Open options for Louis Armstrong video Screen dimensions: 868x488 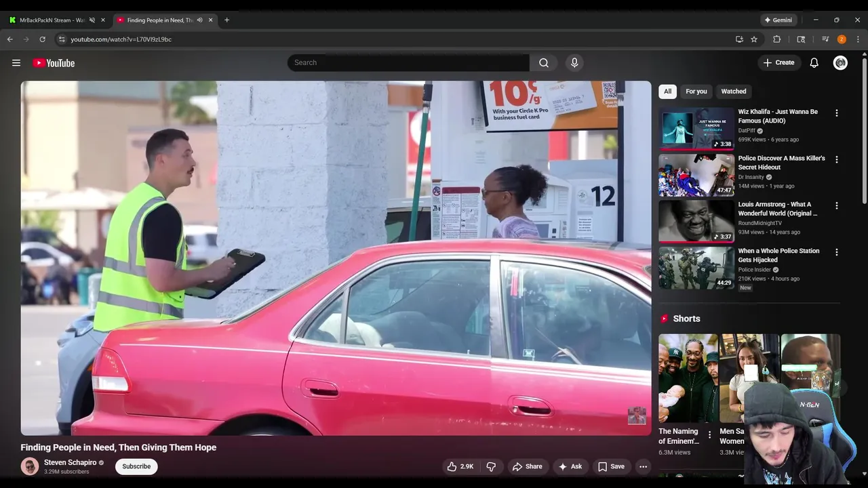pos(836,206)
